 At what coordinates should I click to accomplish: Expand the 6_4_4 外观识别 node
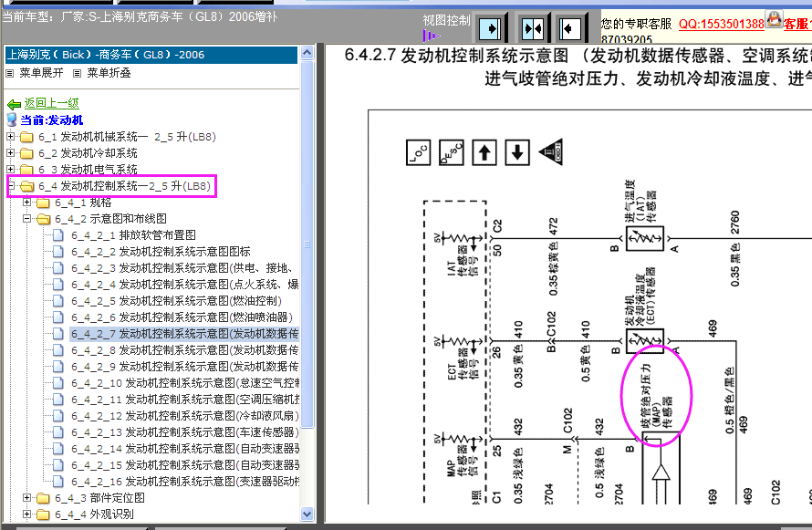(x=27, y=514)
